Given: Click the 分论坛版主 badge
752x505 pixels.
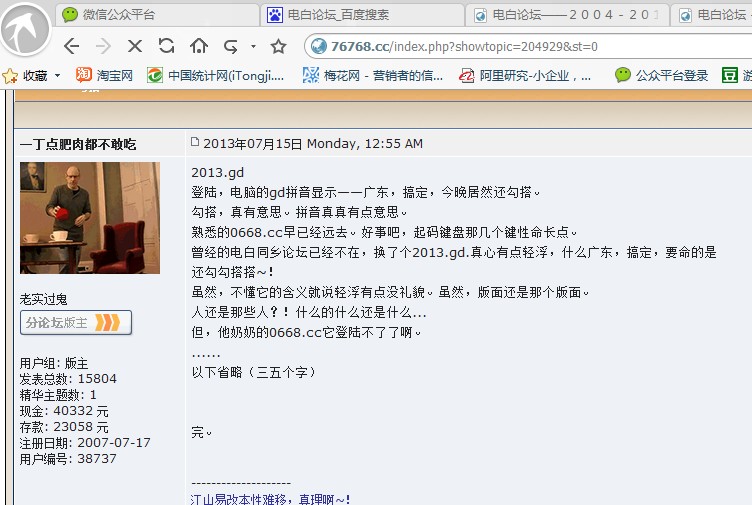Looking at the screenshot, I should [75, 322].
